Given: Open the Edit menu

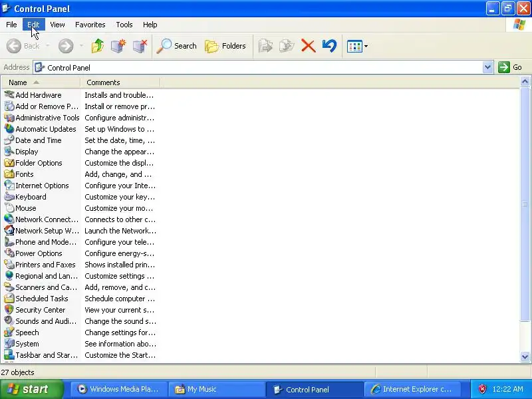Looking at the screenshot, I should click(33, 25).
